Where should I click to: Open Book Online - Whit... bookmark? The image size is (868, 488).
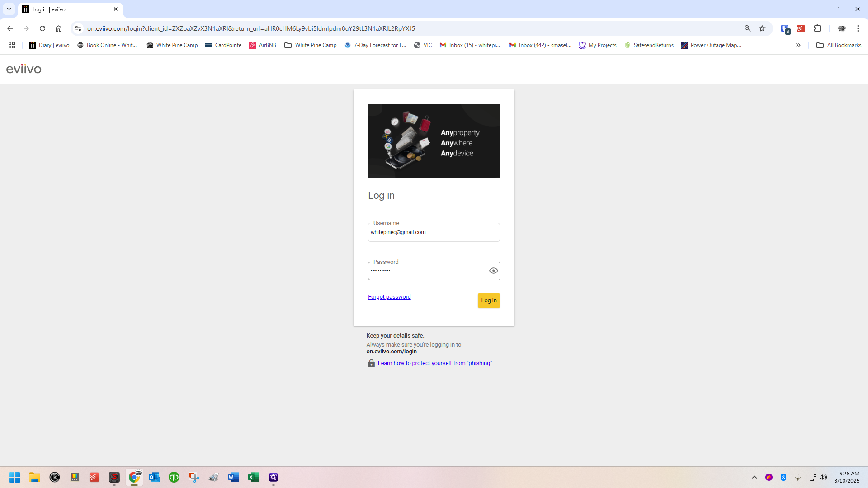(x=107, y=45)
